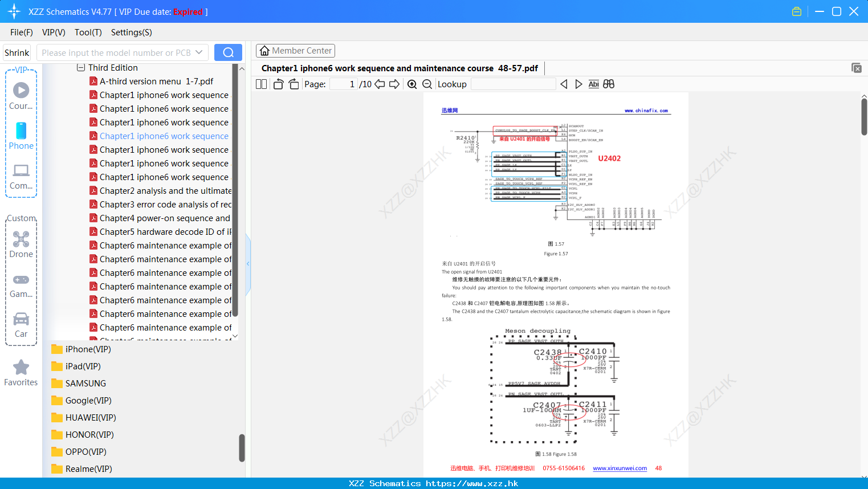Click the lower folder list scrollbar thumb
Viewport: 868px width, 489px height.
coord(242,448)
